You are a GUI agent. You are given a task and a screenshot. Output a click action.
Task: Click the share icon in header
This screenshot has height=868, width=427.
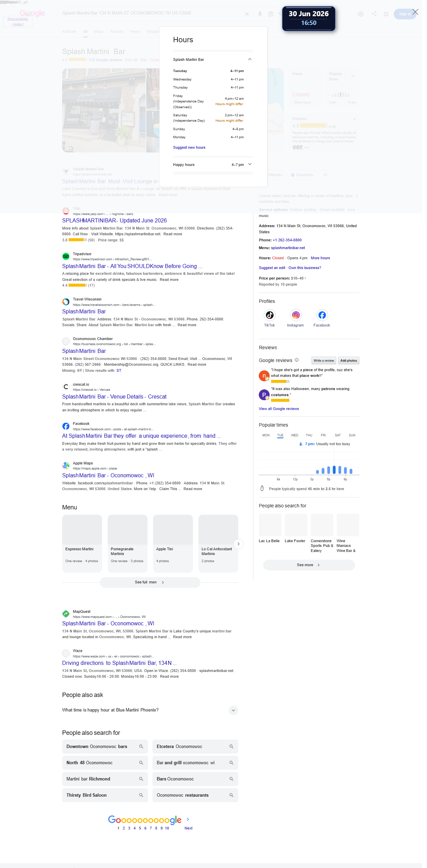click(x=374, y=14)
